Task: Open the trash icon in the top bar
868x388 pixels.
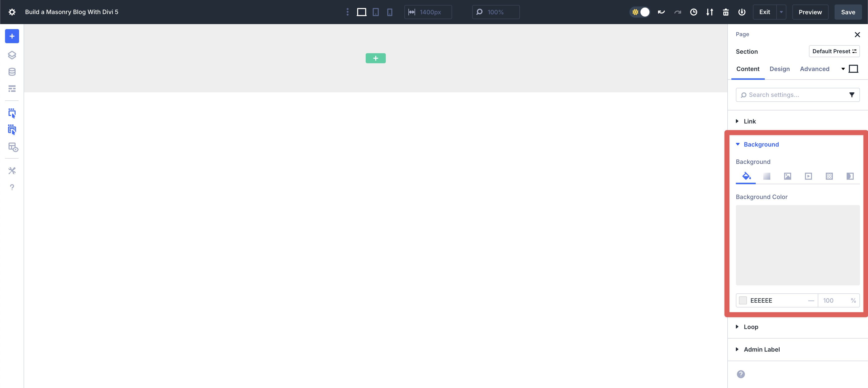Action: [x=726, y=12]
